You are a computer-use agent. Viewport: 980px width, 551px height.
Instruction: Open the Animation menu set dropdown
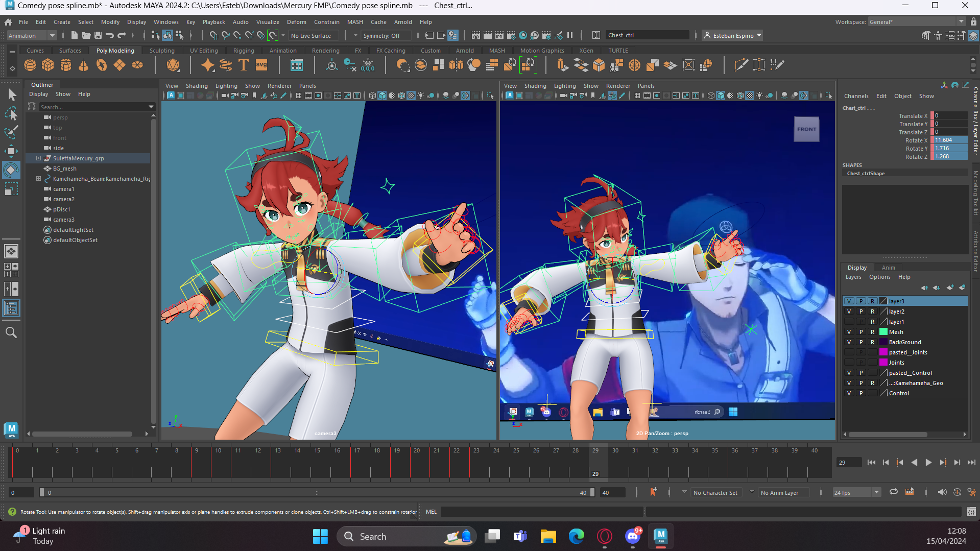point(32,35)
